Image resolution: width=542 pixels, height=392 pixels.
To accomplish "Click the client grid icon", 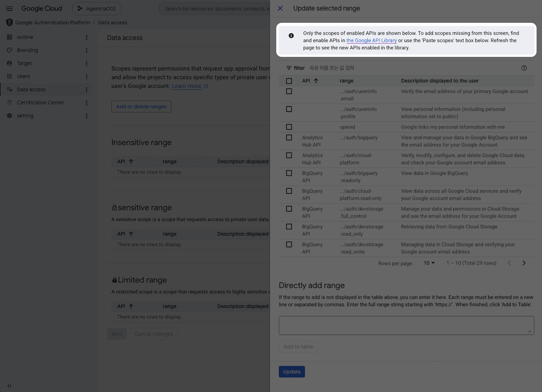I will click(9, 76).
